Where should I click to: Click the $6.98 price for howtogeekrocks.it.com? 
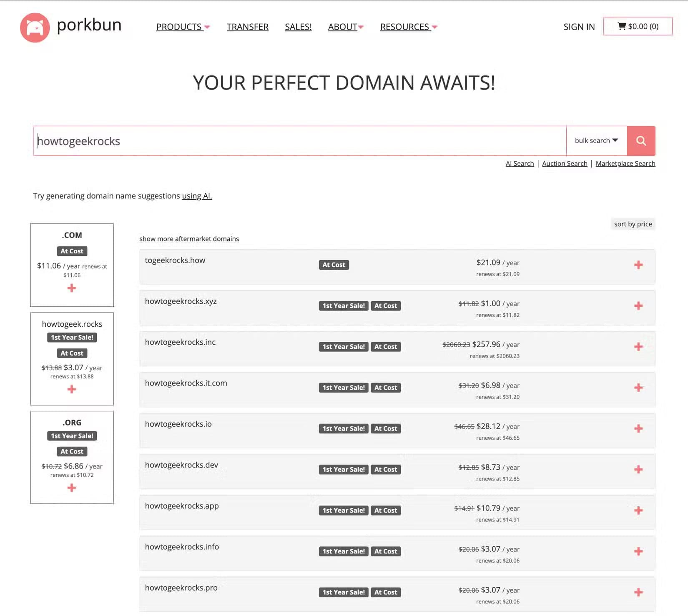(490, 386)
